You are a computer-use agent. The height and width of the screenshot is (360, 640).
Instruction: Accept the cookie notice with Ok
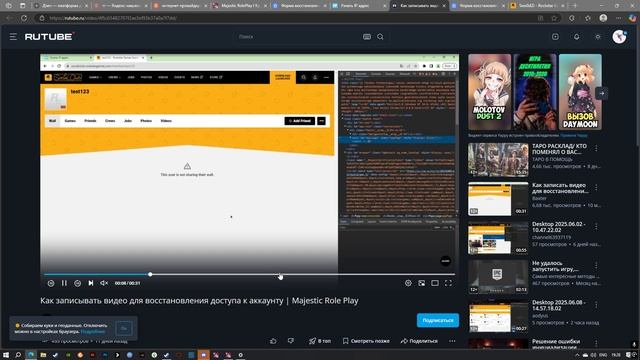click(124, 328)
